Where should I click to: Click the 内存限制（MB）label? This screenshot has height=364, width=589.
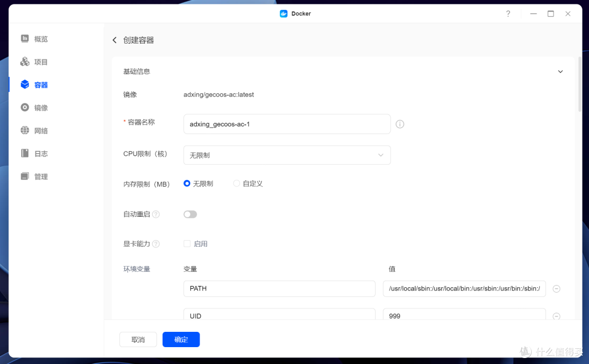tap(147, 184)
